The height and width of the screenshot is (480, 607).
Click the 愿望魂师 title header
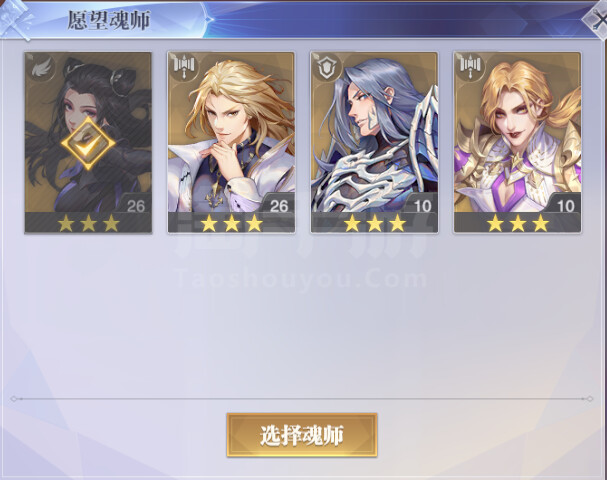pyautogui.click(x=108, y=20)
